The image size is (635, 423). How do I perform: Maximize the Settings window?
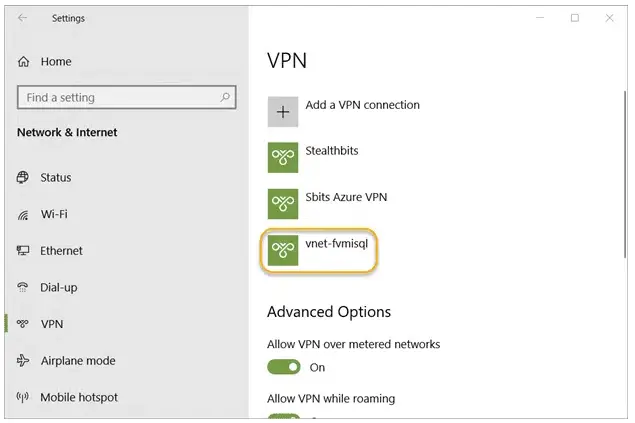pyautogui.click(x=575, y=18)
